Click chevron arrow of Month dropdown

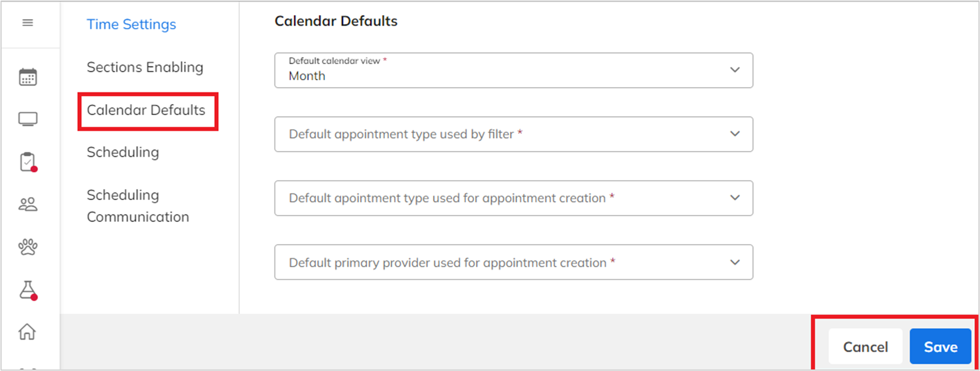pyautogui.click(x=735, y=69)
